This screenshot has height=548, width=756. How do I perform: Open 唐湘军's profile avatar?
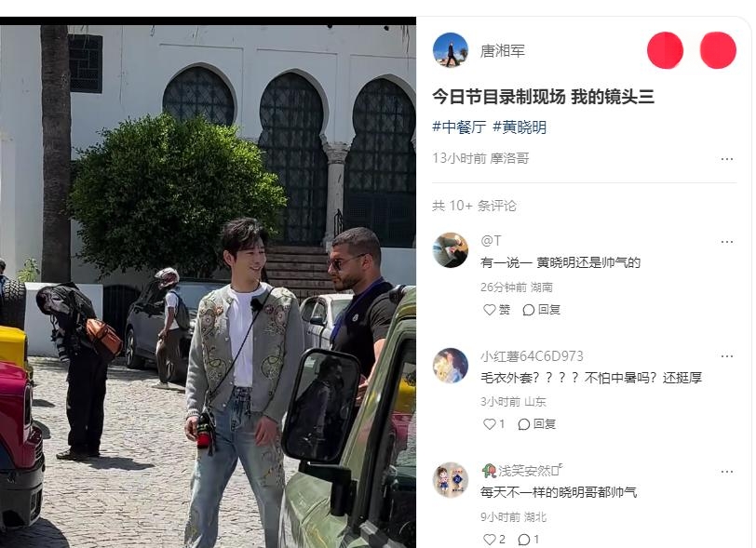451,50
